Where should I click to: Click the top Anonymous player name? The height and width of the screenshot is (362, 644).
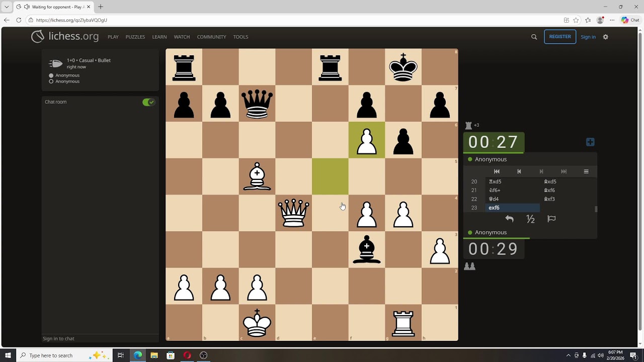click(491, 159)
